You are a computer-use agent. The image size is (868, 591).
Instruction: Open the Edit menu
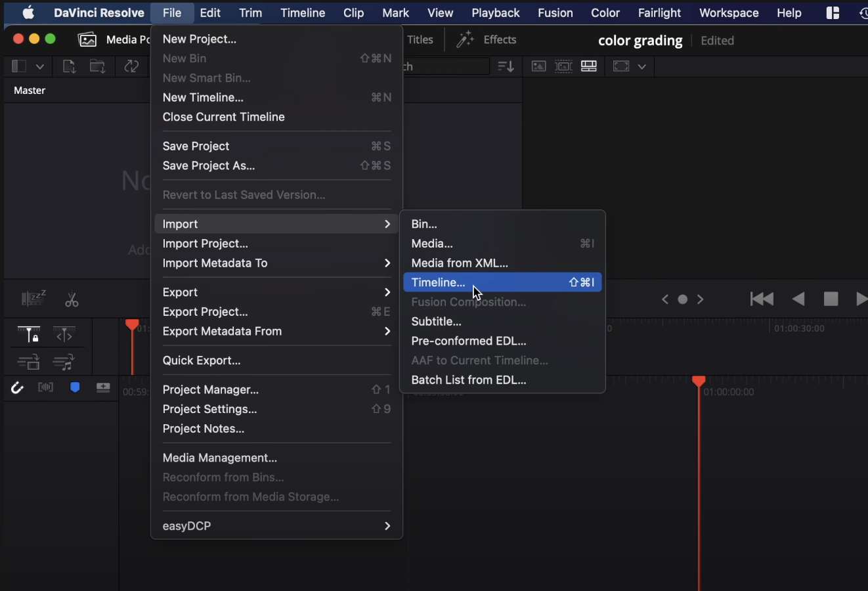tap(210, 12)
